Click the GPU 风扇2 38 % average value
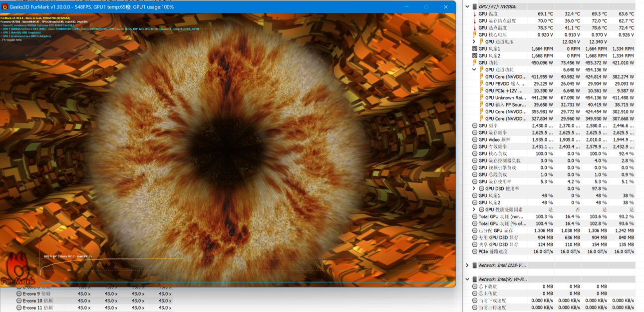Viewport: 644px width, 312px height. click(x=628, y=203)
